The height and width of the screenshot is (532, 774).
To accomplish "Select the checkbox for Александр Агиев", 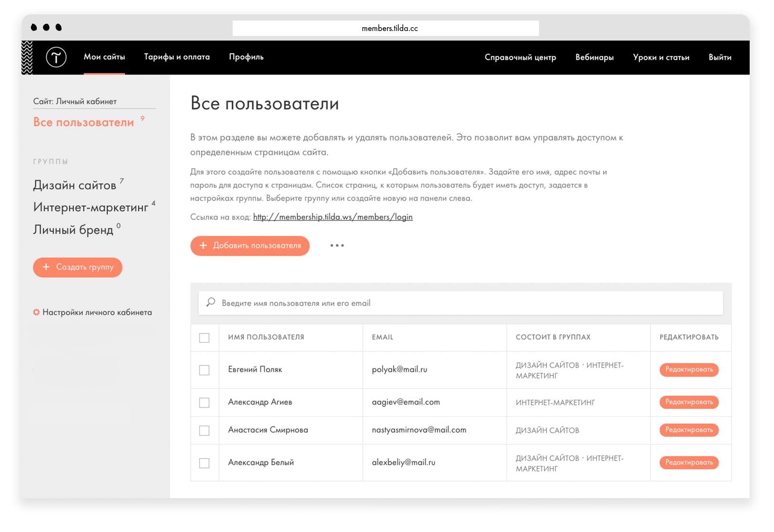I will pyautogui.click(x=204, y=403).
